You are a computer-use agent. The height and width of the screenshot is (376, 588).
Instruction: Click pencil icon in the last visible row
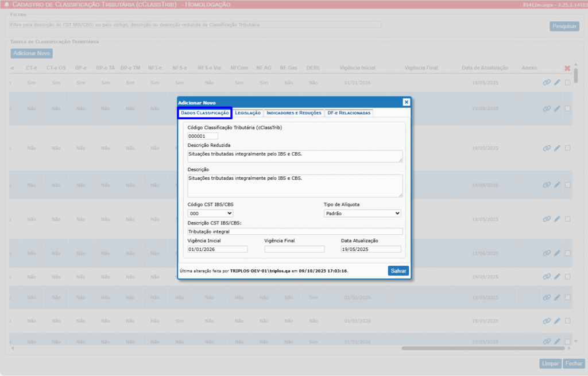pos(557,341)
